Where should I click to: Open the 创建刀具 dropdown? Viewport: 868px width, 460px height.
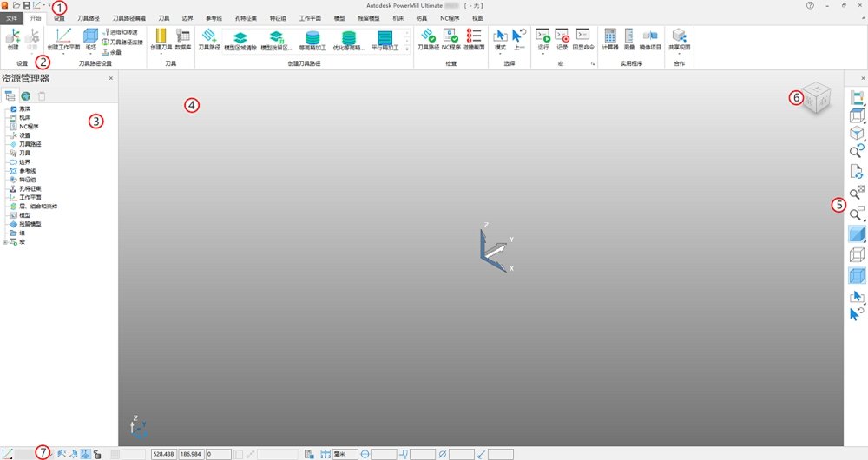161,54
